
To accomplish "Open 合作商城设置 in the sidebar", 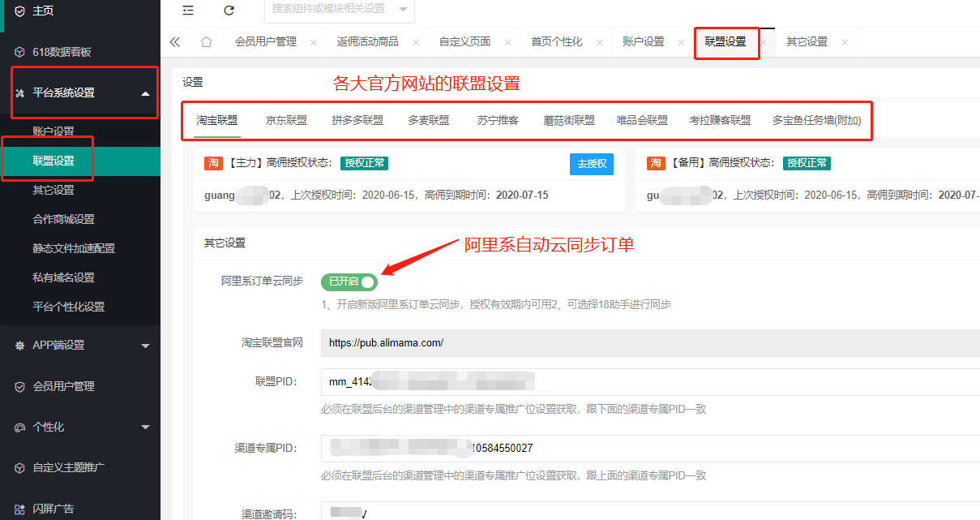I will pyautogui.click(x=63, y=219).
